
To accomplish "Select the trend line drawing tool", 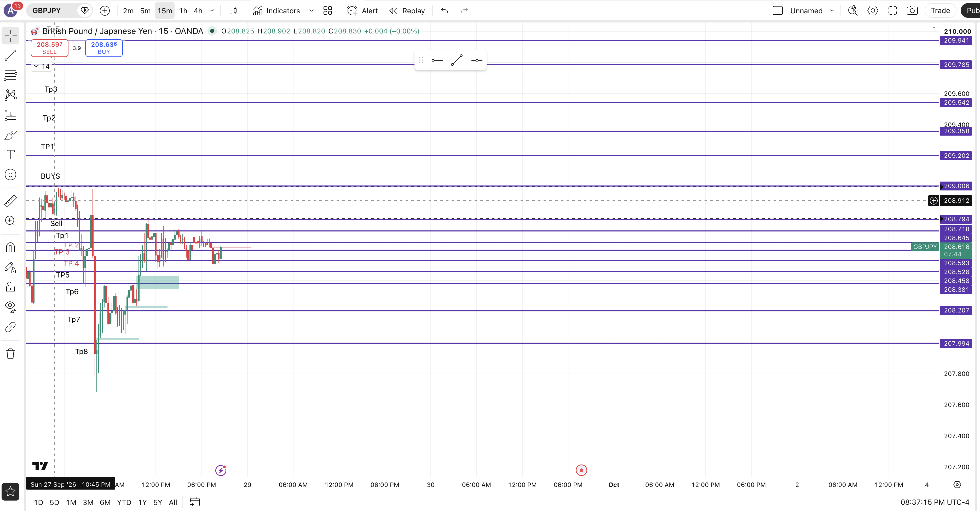I will (10, 55).
